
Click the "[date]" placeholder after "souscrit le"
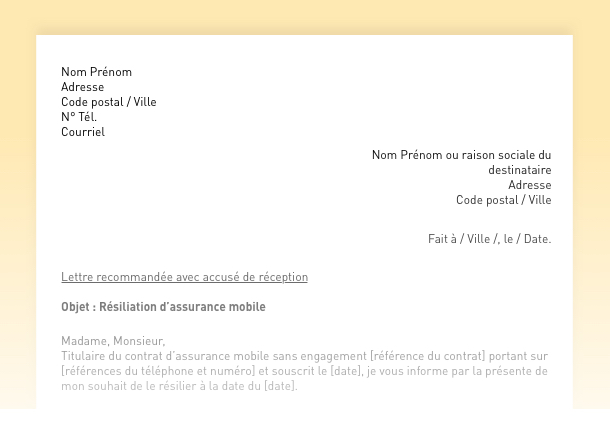pyautogui.click(x=345, y=371)
